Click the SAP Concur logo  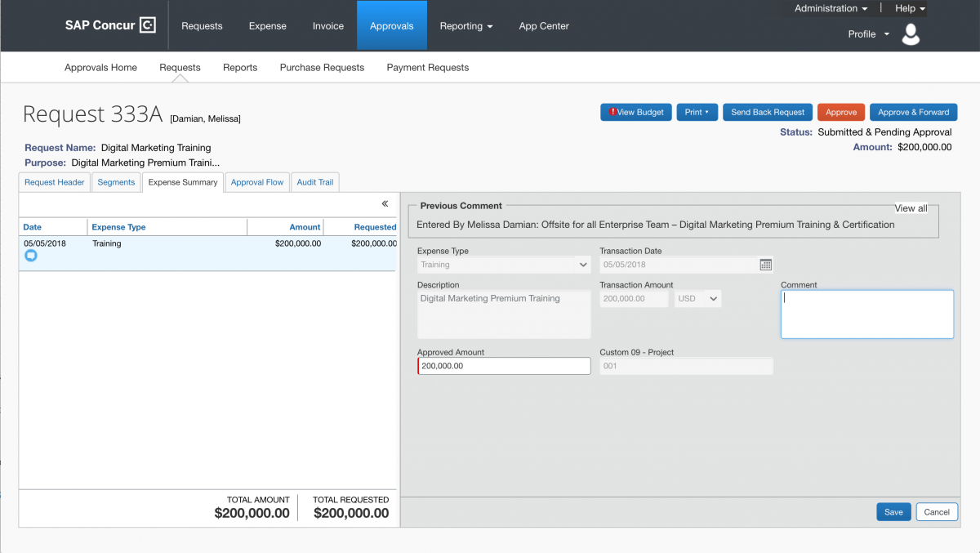110,25
